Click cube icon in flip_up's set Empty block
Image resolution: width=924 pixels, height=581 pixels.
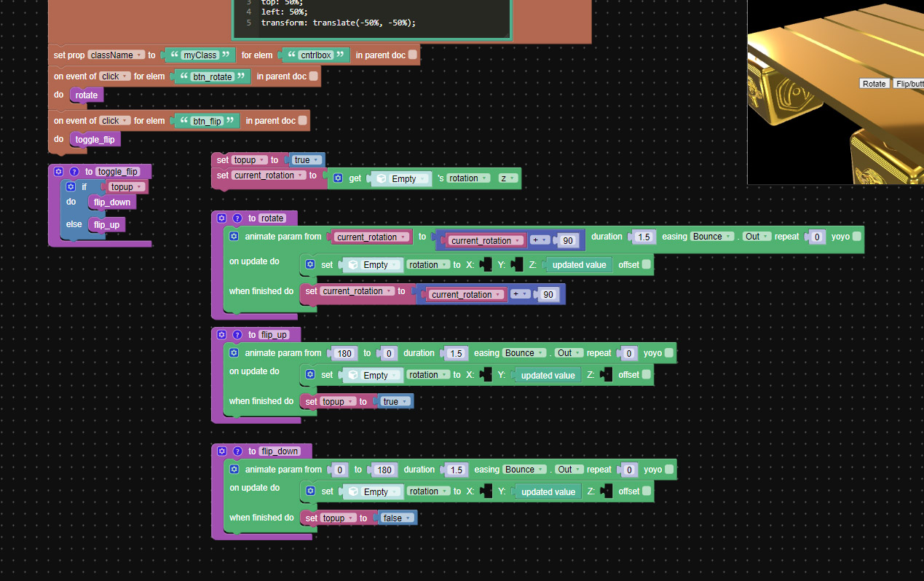[x=353, y=375]
